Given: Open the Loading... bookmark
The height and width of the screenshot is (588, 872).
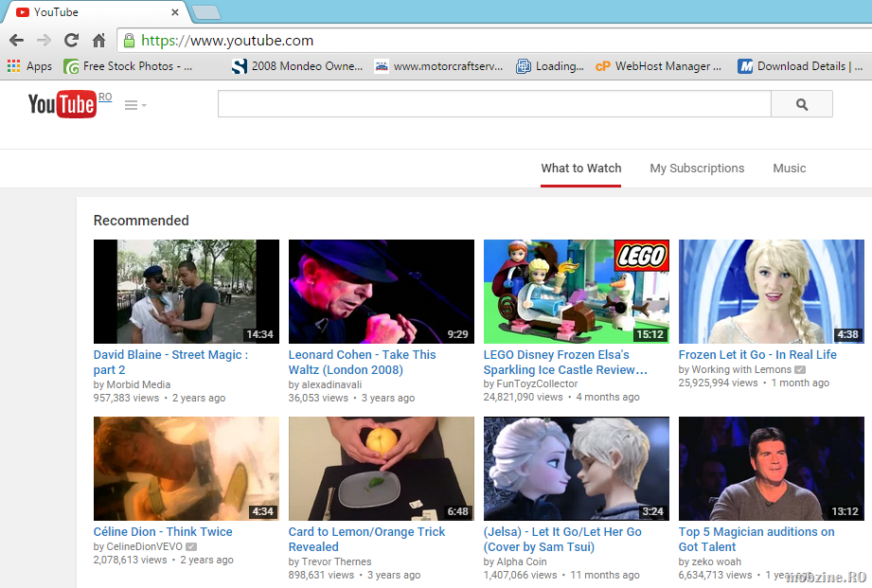Looking at the screenshot, I should point(550,66).
